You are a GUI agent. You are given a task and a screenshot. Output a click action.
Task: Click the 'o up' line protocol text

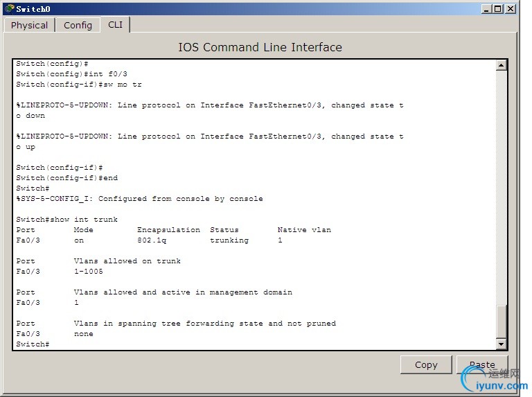(x=26, y=147)
